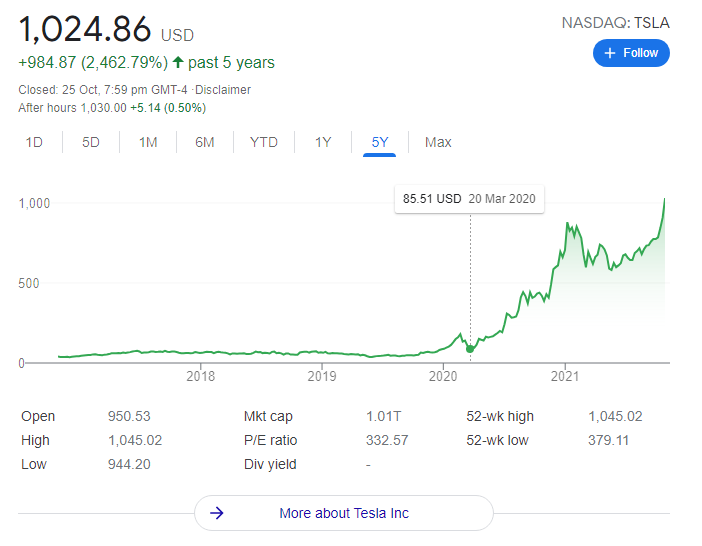Click the Div yield label

(270, 465)
